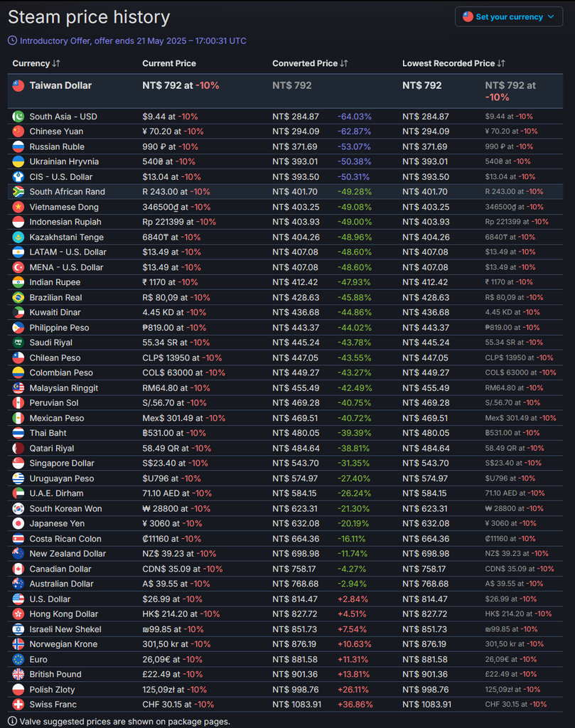Click the South Asia - USD flag icon
The image size is (575, 728).
point(18,117)
